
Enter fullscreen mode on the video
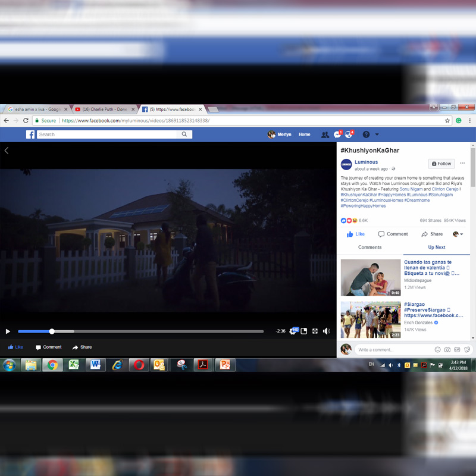coord(315,331)
